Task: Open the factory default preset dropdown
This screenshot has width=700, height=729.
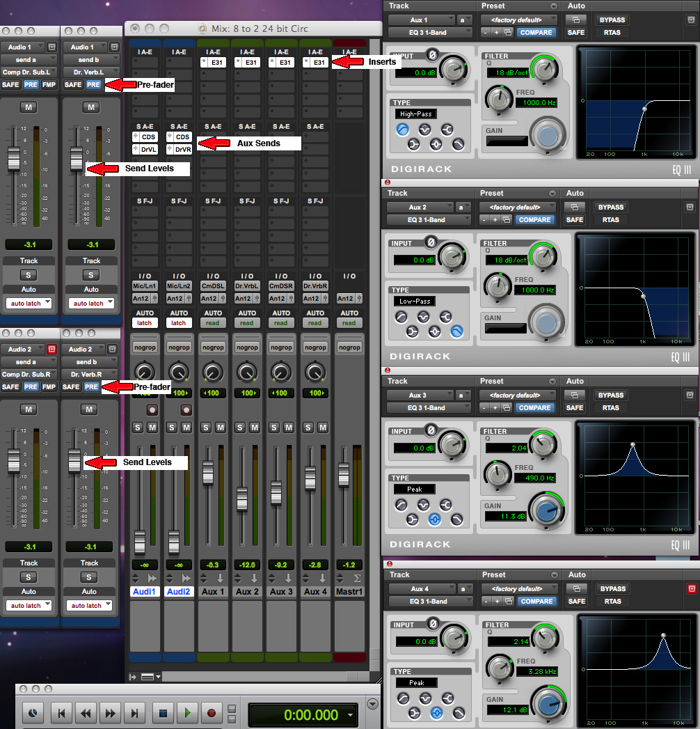Action: (518, 20)
